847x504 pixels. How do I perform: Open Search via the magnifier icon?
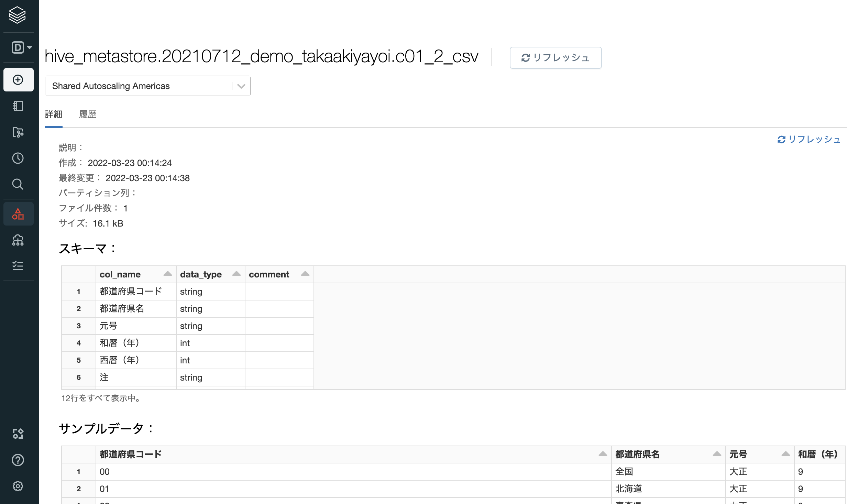[17, 184]
